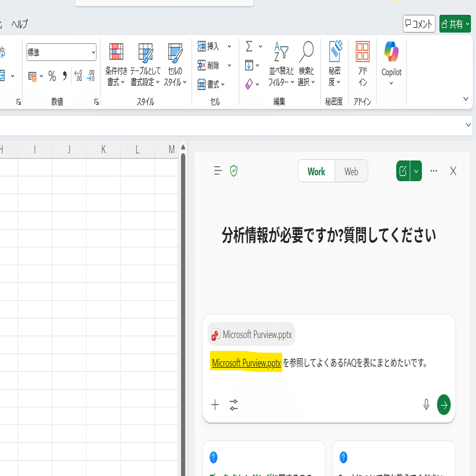Click vertical scrollbar up arrow
This screenshot has width=476, height=476.
[x=183, y=147]
